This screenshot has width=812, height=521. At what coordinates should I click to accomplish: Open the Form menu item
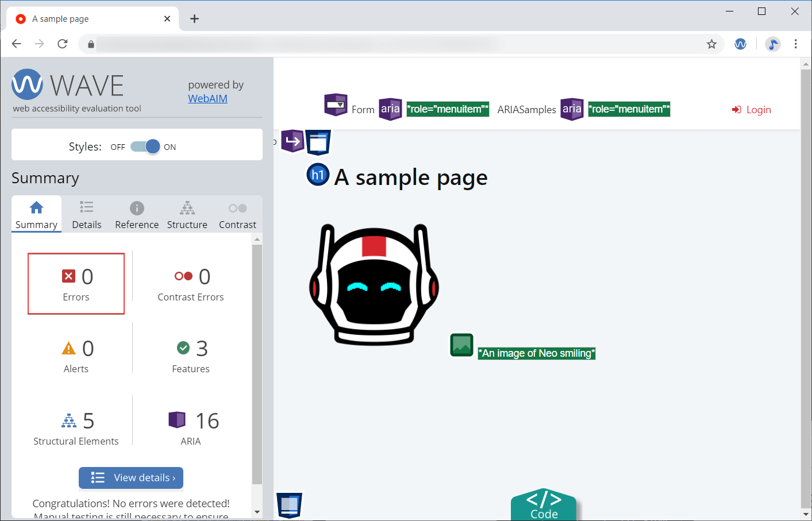(363, 110)
